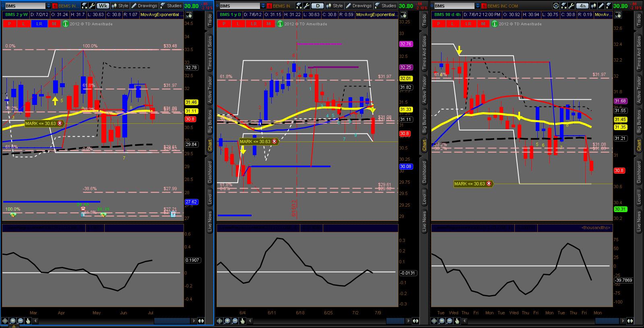Click the circular target icon in 4h chart

point(556,6)
